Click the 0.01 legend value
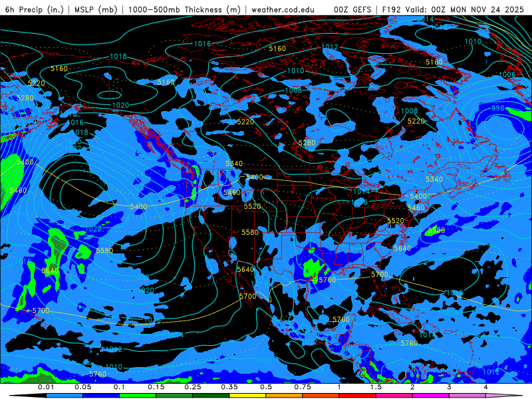532x399 pixels. (46, 387)
